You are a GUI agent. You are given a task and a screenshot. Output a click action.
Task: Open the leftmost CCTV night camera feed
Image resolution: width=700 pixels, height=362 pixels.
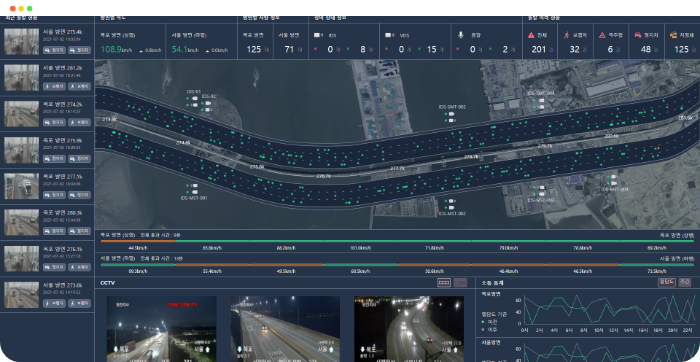[x=162, y=329]
